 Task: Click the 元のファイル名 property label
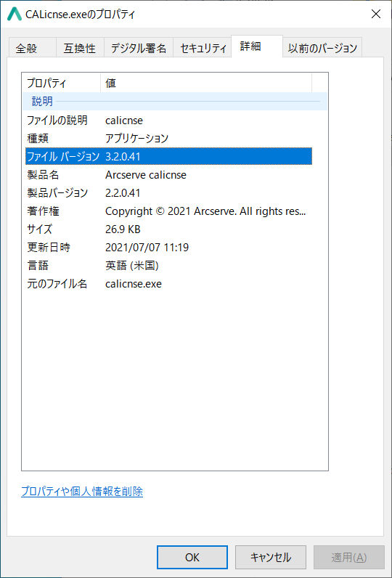click(57, 283)
